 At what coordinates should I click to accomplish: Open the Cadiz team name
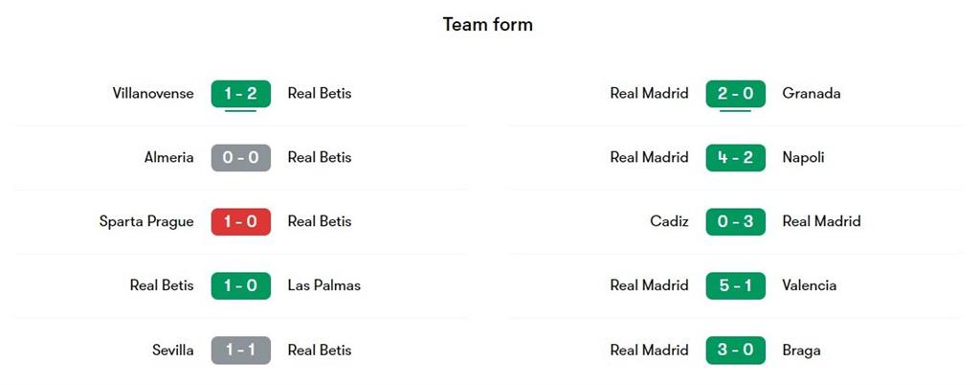click(669, 221)
